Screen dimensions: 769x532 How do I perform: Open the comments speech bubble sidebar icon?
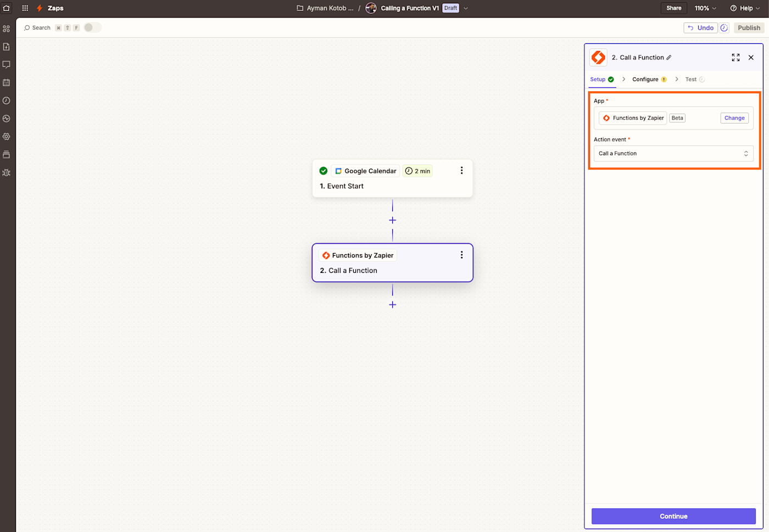coord(7,65)
